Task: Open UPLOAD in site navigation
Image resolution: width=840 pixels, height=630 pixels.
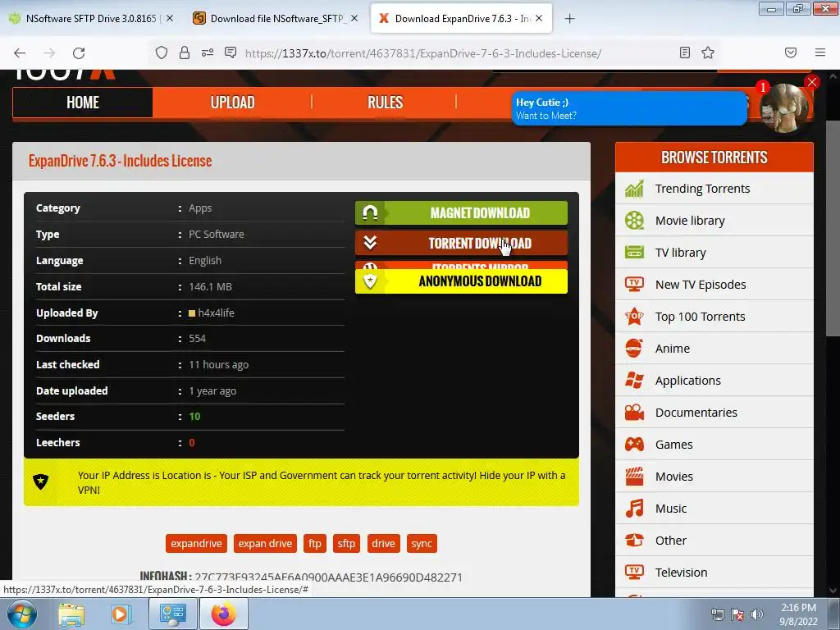Action: (x=232, y=103)
